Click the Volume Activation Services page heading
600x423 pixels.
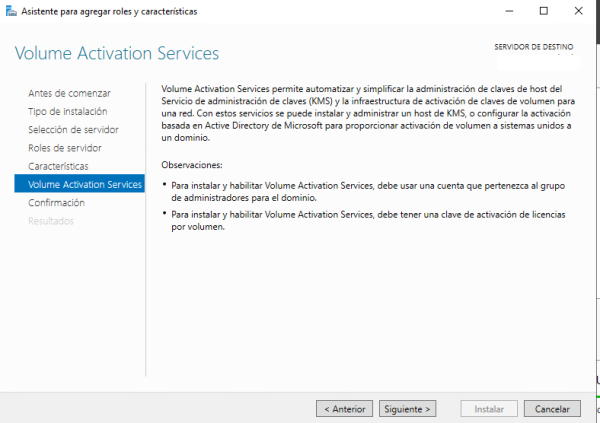tap(117, 53)
